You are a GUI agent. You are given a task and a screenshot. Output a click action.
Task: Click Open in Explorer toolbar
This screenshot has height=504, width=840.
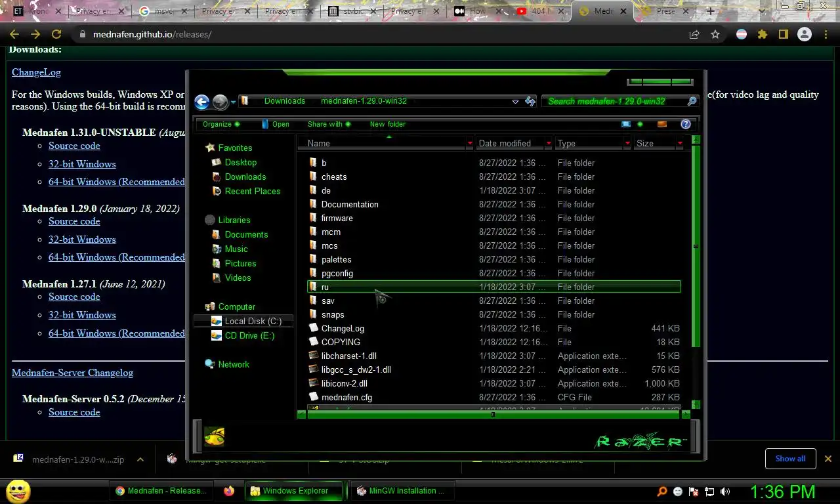coord(276,124)
